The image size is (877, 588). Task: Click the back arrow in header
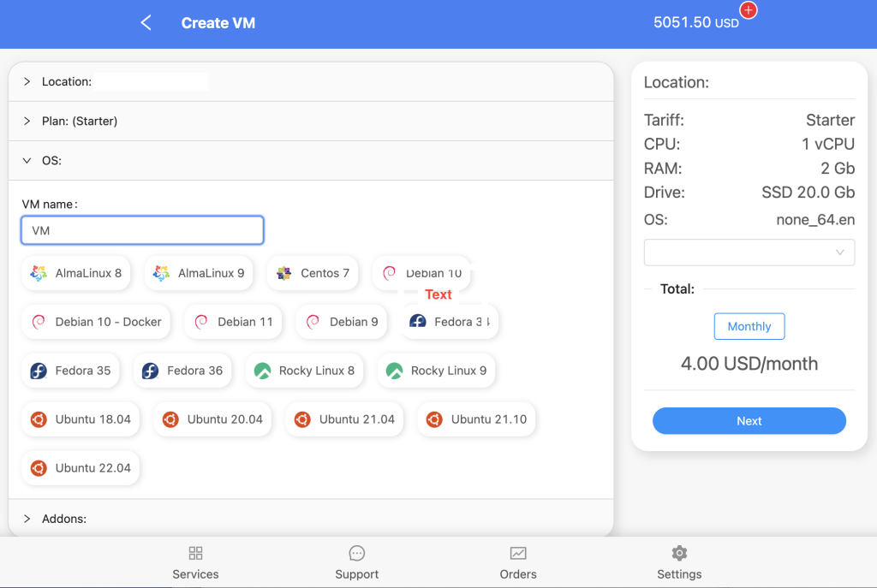(146, 23)
